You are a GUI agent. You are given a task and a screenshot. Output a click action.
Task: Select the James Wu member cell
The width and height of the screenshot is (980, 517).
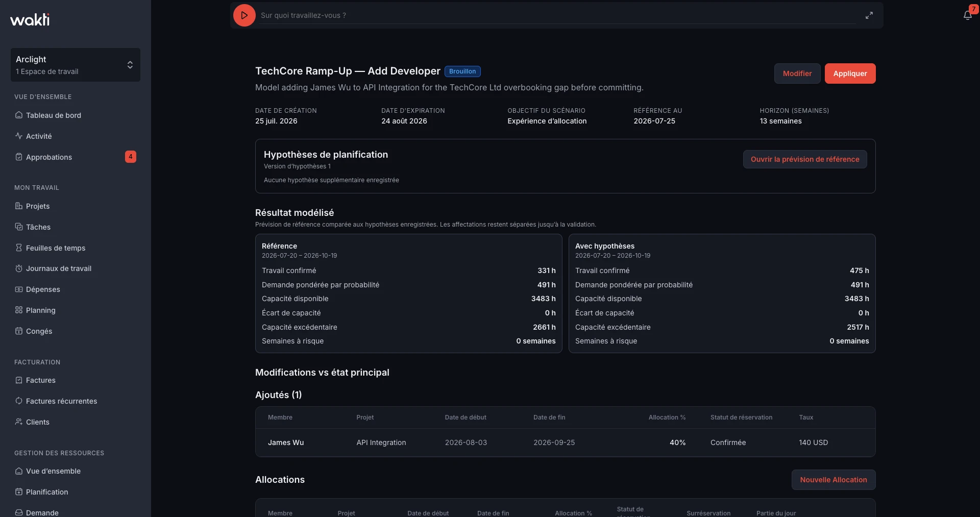point(286,442)
